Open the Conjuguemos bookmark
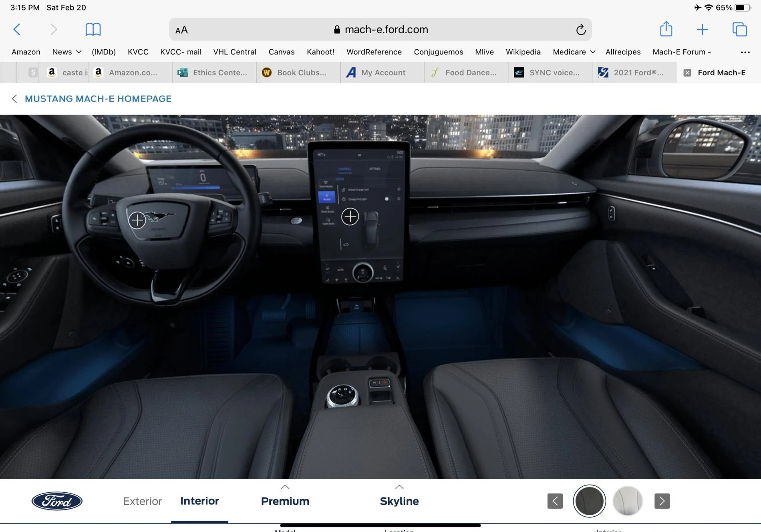Viewport: 761px width, 532px height. point(438,52)
